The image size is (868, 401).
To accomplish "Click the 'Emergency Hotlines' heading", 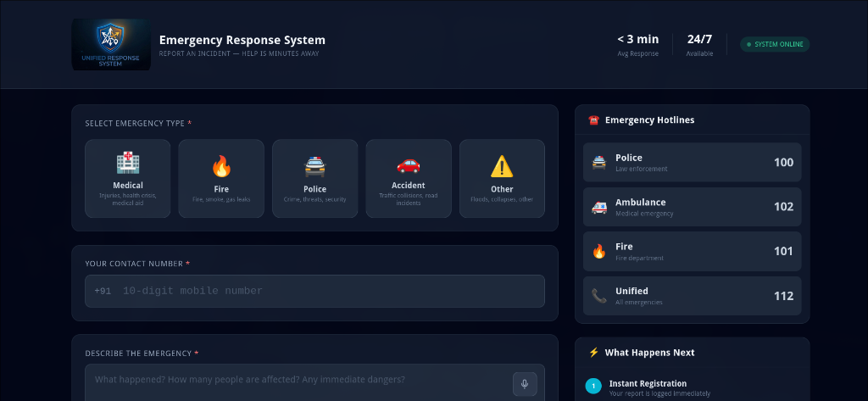I will 649,120.
